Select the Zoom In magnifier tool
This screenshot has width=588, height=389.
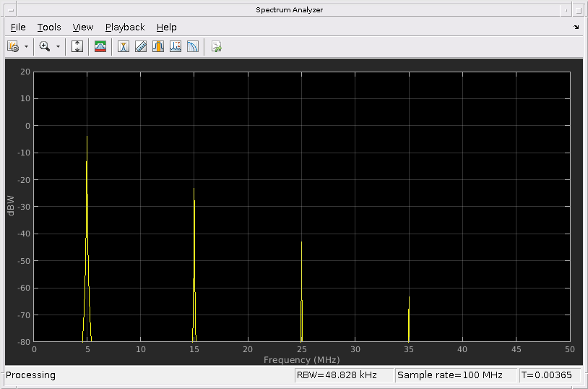point(45,46)
